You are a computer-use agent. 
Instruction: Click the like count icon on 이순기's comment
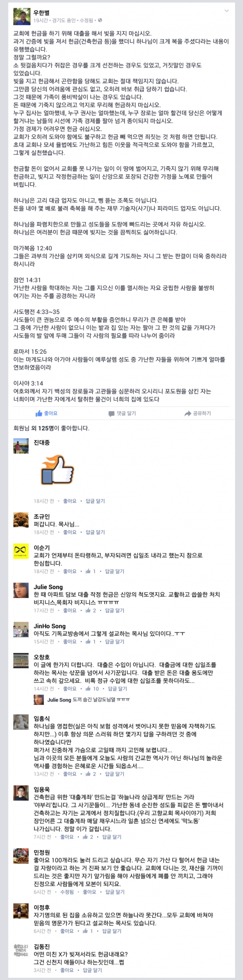coord(88,571)
